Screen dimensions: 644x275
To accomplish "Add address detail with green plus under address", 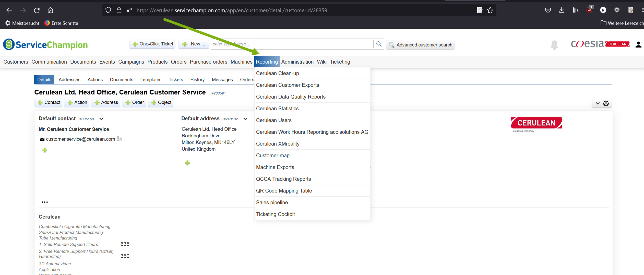I will tap(187, 163).
